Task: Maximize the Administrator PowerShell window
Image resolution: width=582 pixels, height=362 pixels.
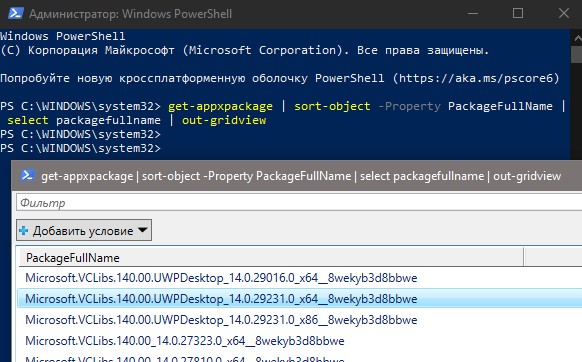Action: (518, 14)
